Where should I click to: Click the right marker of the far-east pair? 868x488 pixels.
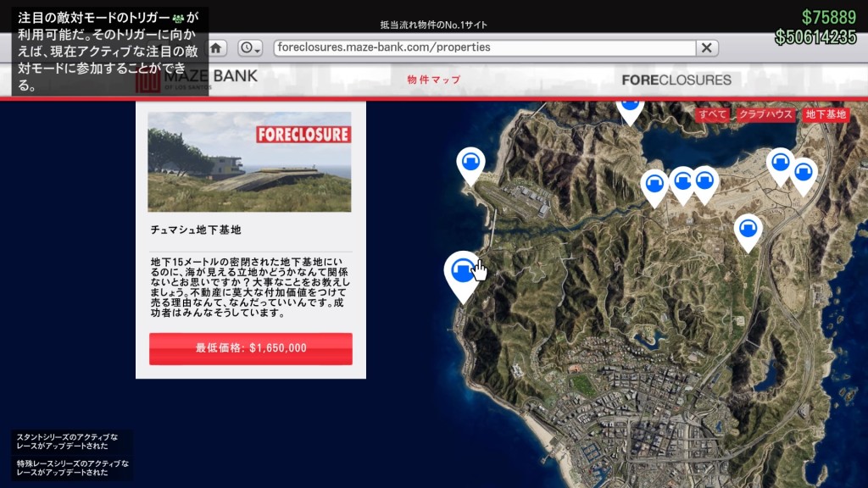(x=803, y=172)
